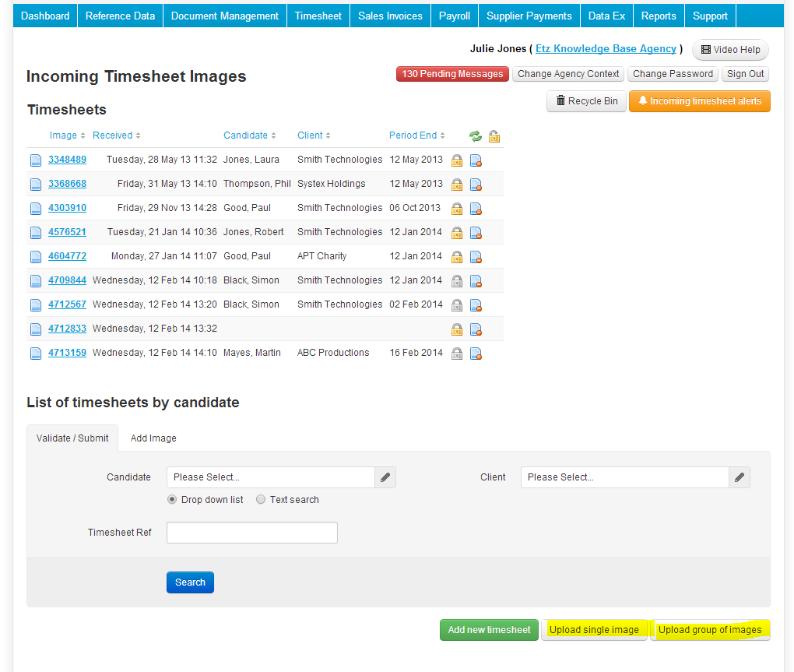Click grey lock icon for timesheet 4709844
The image size is (794, 672).
point(457,281)
